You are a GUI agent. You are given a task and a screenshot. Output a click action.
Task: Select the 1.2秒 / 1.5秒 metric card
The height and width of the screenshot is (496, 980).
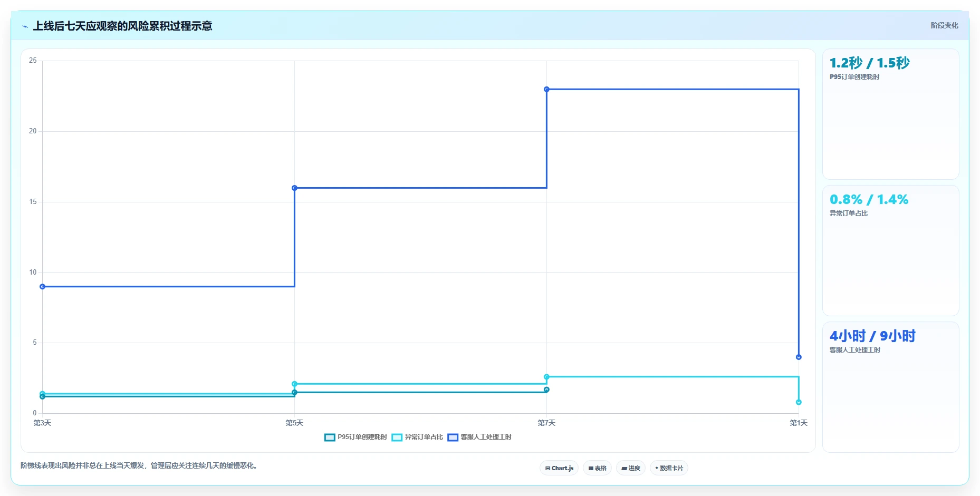(x=891, y=114)
